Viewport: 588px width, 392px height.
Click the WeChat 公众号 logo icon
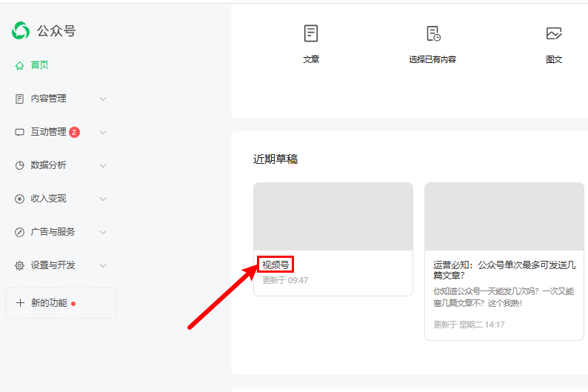pyautogui.click(x=21, y=30)
